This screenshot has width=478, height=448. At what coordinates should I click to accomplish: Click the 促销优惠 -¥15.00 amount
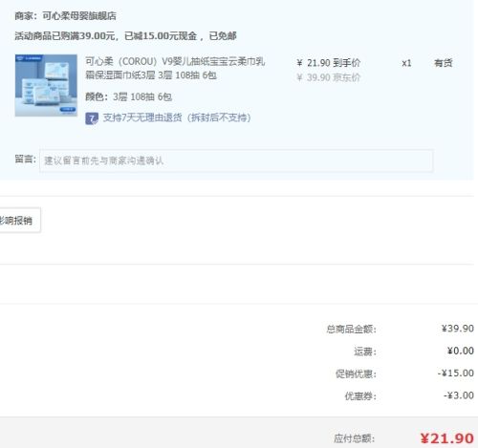(456, 373)
